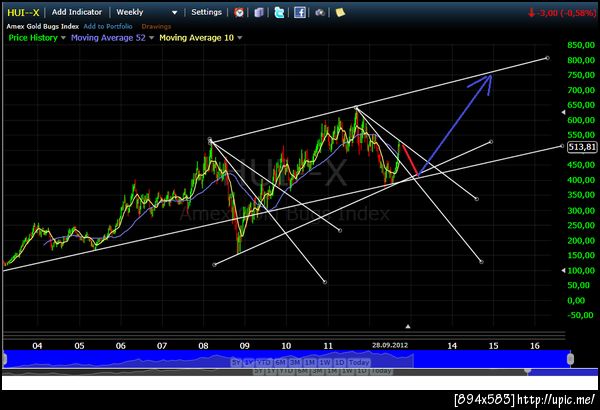
Task: Click the 09 year label on time axis
Action: pos(245,346)
